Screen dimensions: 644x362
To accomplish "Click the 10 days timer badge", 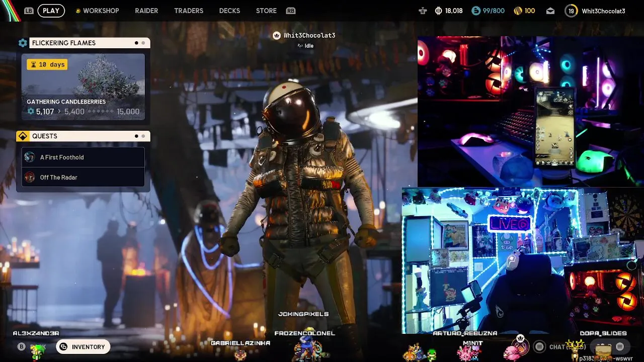I will click(47, 64).
